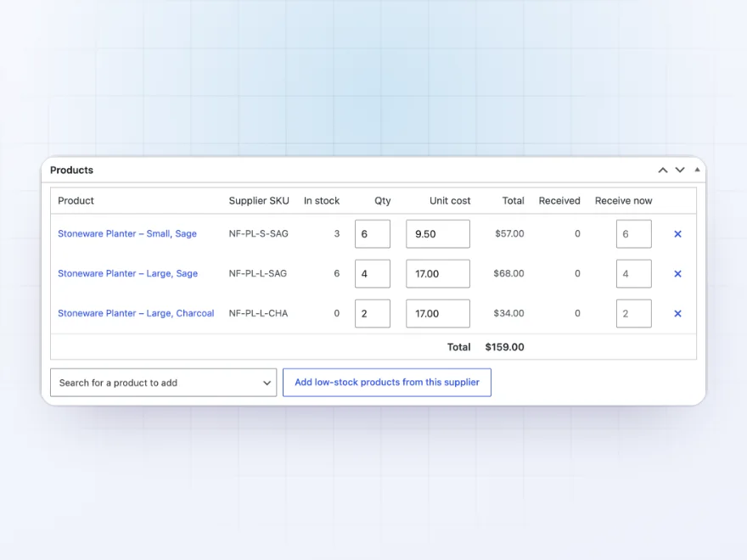Click Receive now field for Large, Sage

click(x=633, y=274)
